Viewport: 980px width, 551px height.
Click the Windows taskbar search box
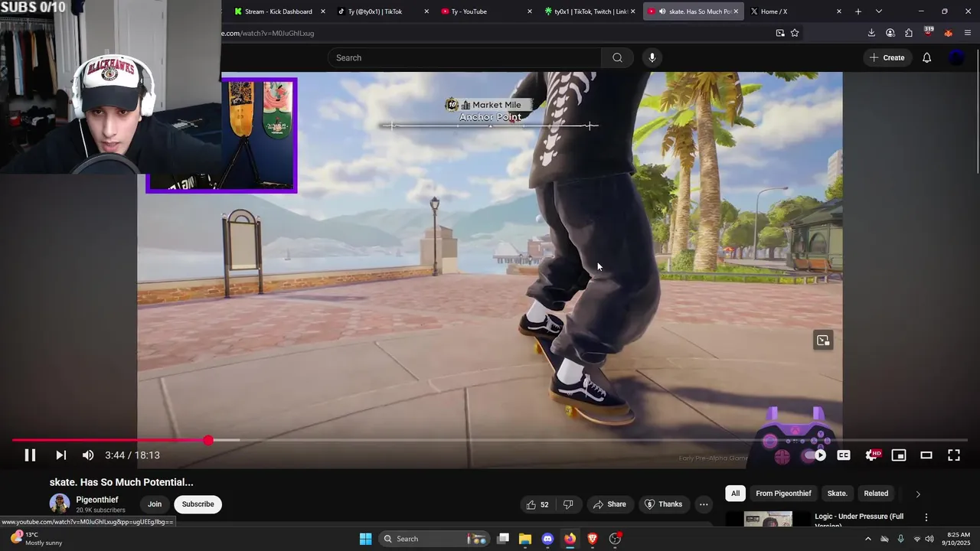click(434, 539)
